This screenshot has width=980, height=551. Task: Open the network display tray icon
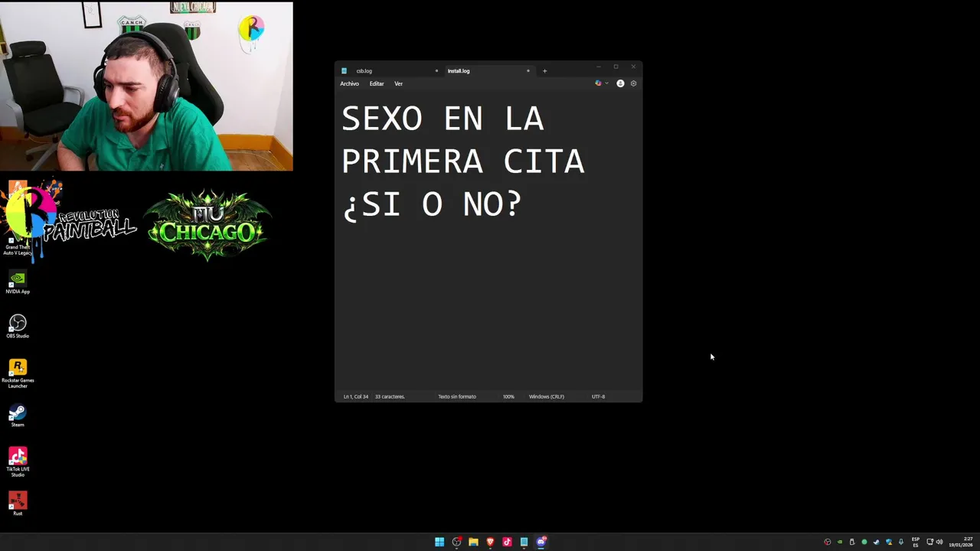click(x=929, y=542)
